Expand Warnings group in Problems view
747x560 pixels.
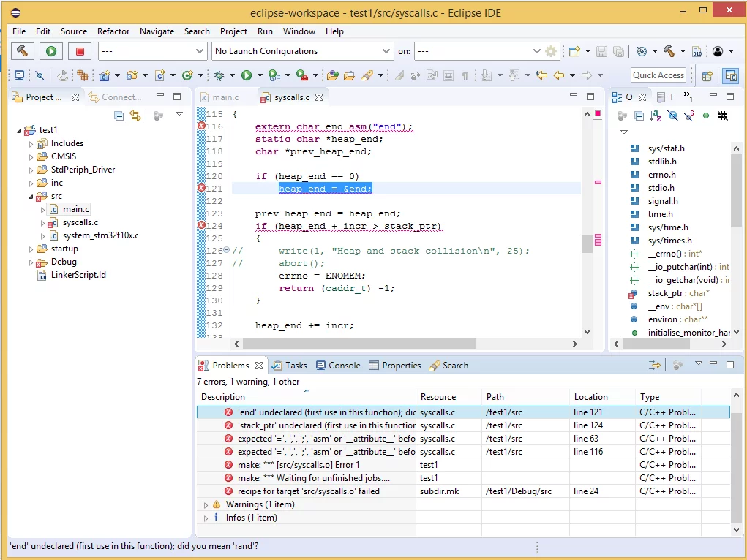point(206,504)
